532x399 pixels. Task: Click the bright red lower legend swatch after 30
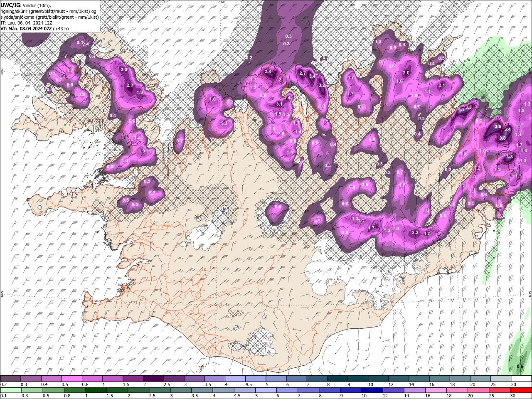click(521, 390)
